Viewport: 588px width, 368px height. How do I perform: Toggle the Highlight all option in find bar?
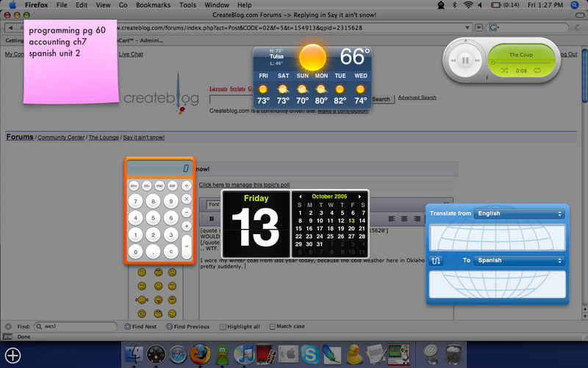[x=240, y=327]
